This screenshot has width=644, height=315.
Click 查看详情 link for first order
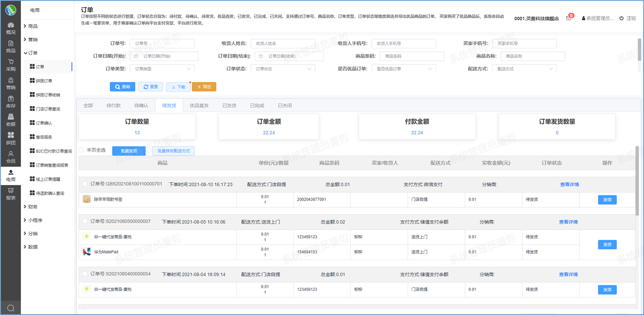[x=569, y=184]
